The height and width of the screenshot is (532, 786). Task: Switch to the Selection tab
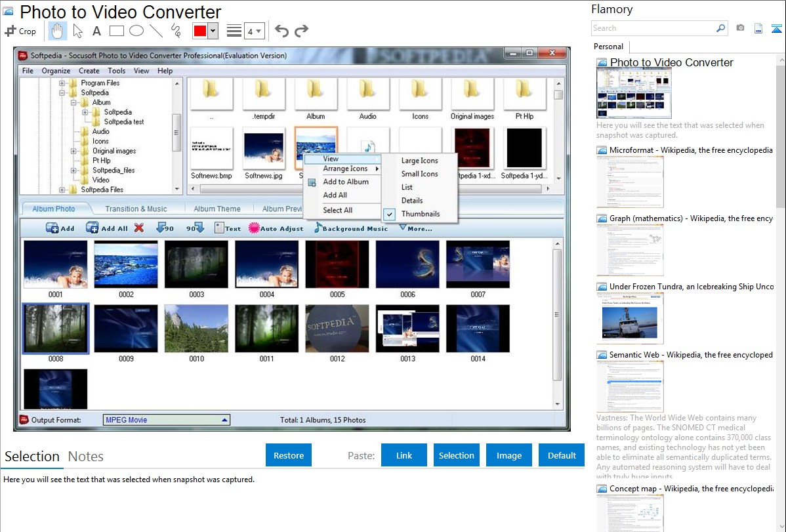[x=32, y=457]
